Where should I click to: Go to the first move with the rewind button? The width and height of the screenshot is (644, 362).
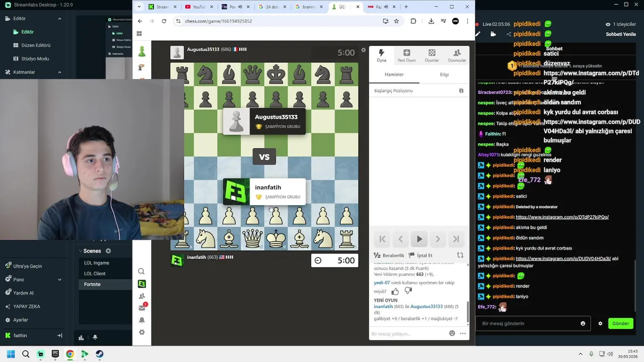click(382, 239)
